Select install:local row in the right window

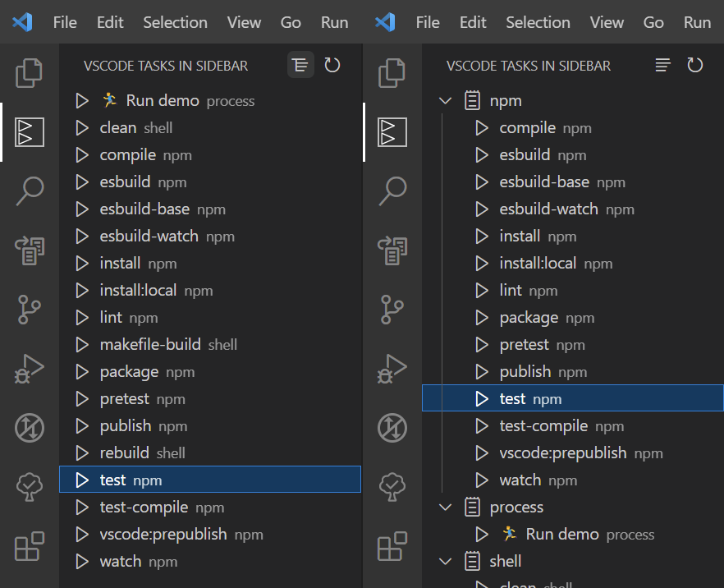(x=573, y=264)
